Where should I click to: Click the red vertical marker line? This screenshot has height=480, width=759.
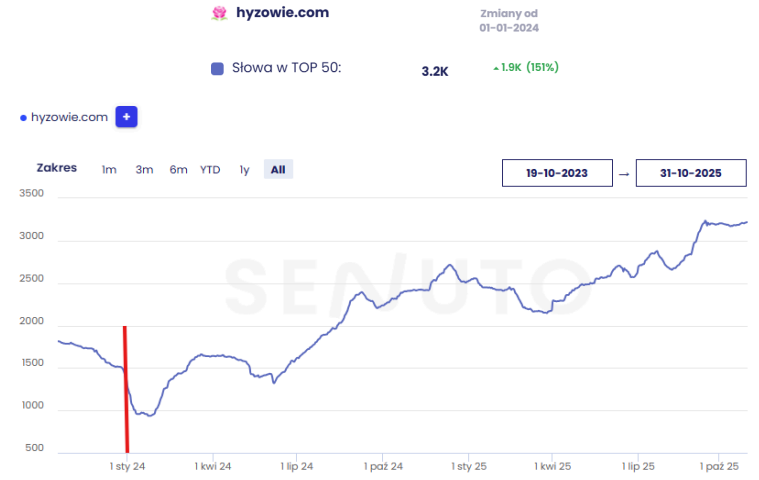126,390
